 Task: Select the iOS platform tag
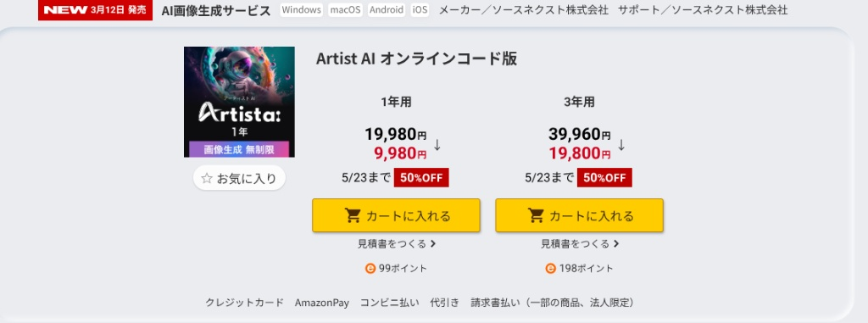tap(420, 10)
